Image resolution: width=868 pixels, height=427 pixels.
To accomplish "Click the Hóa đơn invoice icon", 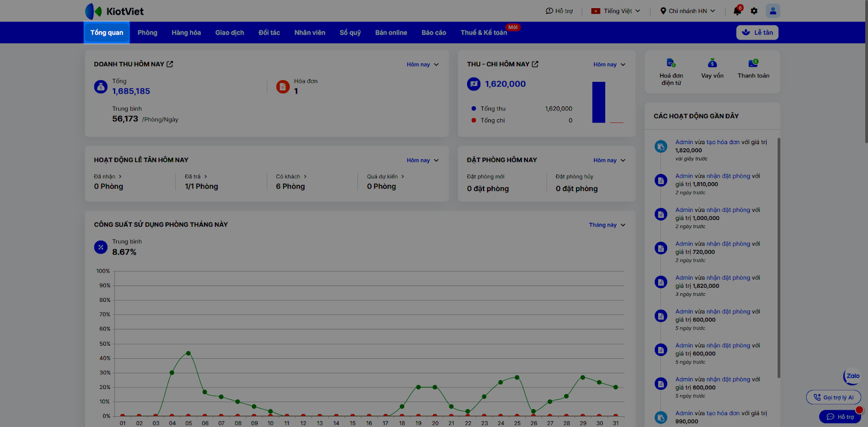I will (x=283, y=87).
